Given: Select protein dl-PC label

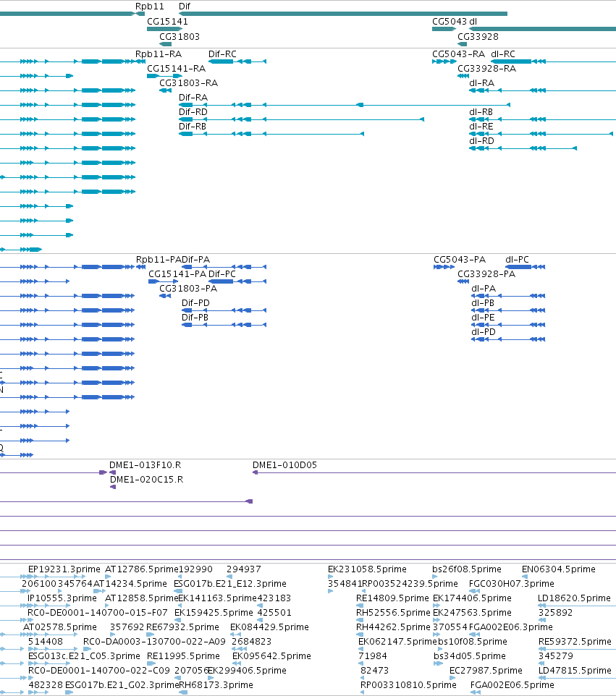Looking at the screenshot, I should (518, 259).
